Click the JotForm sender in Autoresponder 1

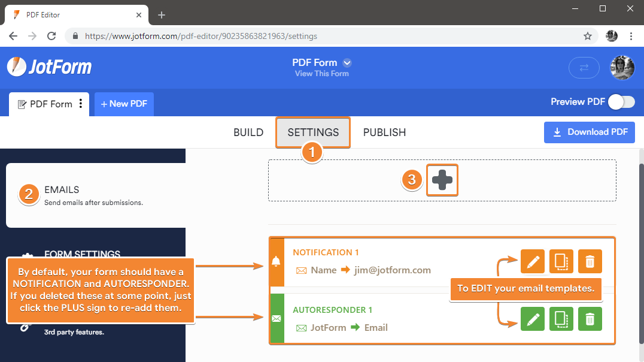coord(328,327)
